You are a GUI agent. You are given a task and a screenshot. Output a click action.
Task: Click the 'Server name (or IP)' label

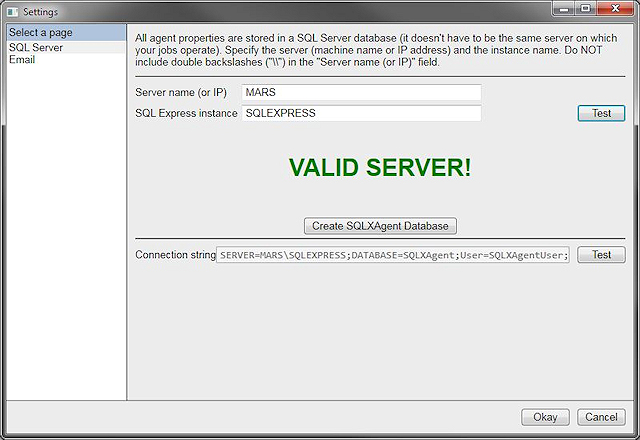pyautogui.click(x=181, y=92)
